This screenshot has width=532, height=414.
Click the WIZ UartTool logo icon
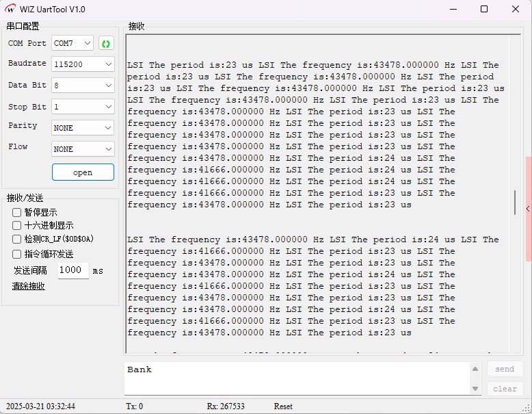pyautogui.click(x=11, y=9)
